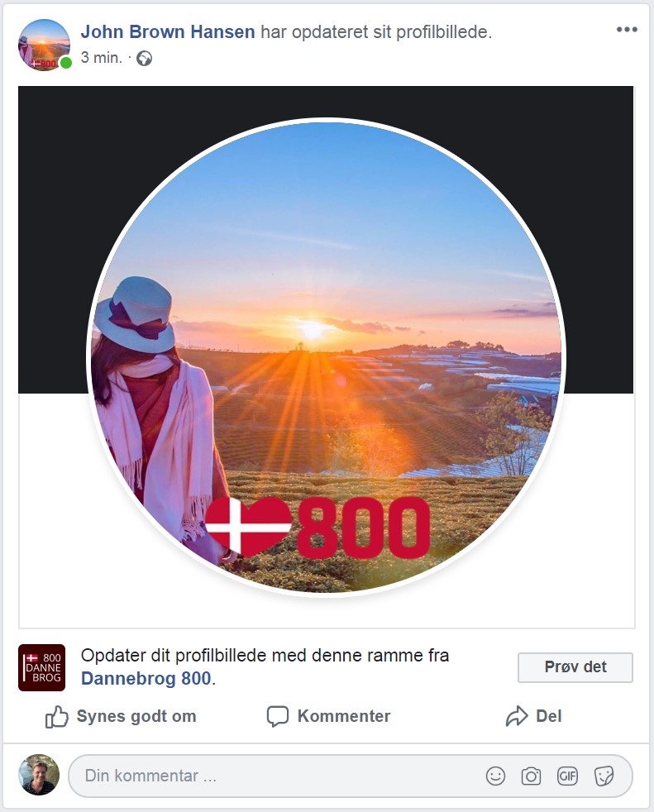Open the emoji picker smiley icon
The width and height of the screenshot is (654, 812).
pyautogui.click(x=495, y=776)
